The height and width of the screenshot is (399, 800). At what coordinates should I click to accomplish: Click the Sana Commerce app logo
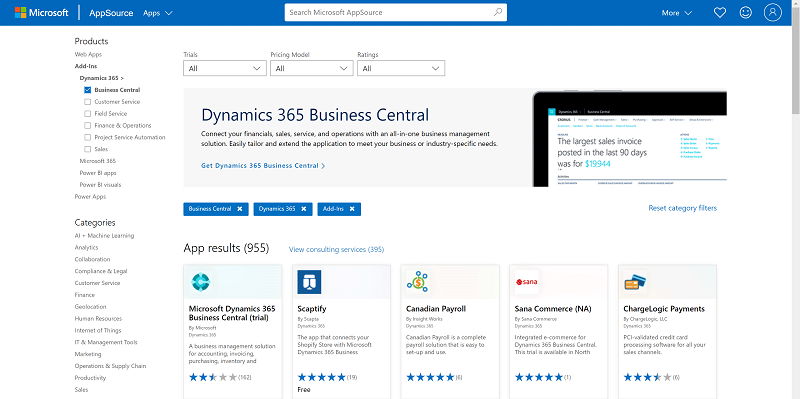tap(527, 282)
